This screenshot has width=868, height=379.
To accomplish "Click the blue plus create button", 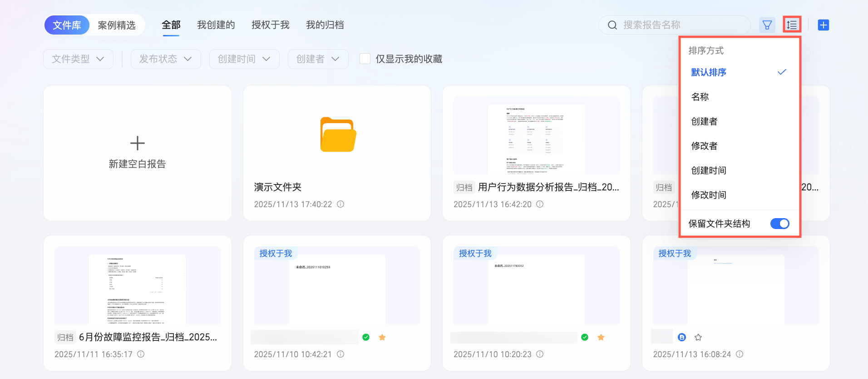I will (824, 25).
